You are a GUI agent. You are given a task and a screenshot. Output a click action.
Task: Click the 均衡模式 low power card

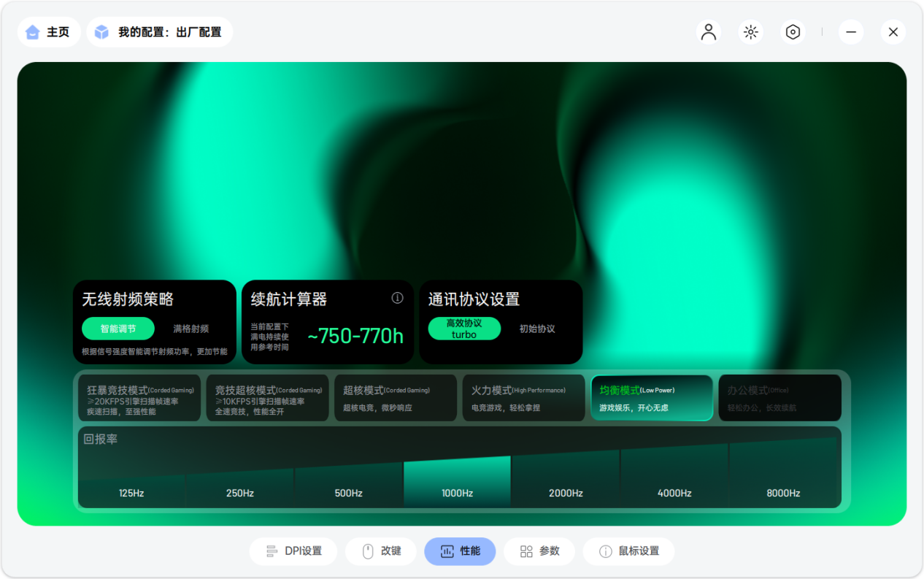652,398
